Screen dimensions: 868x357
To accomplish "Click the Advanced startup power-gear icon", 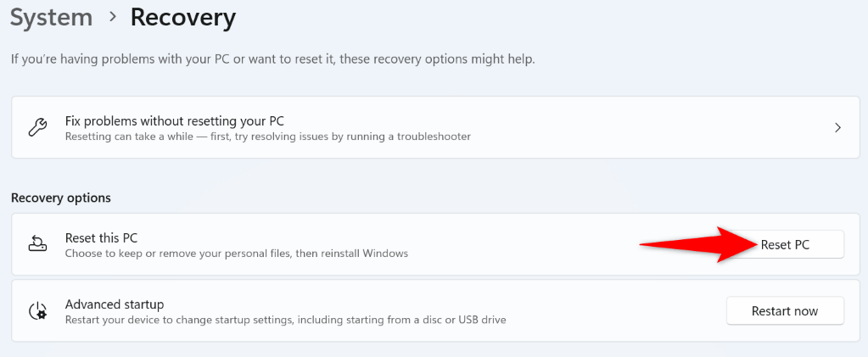I will pos(37,311).
